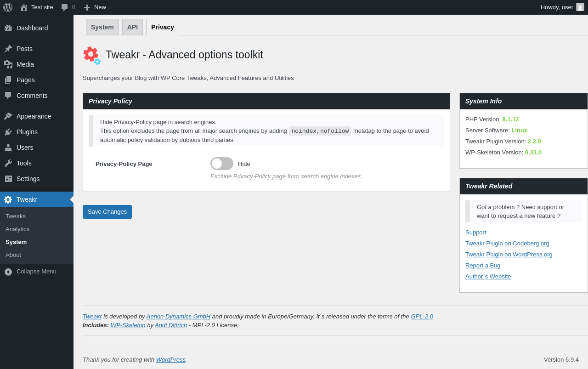Click the Version 6.9.4 footer text
588x369 pixels.
pyautogui.click(x=561, y=360)
